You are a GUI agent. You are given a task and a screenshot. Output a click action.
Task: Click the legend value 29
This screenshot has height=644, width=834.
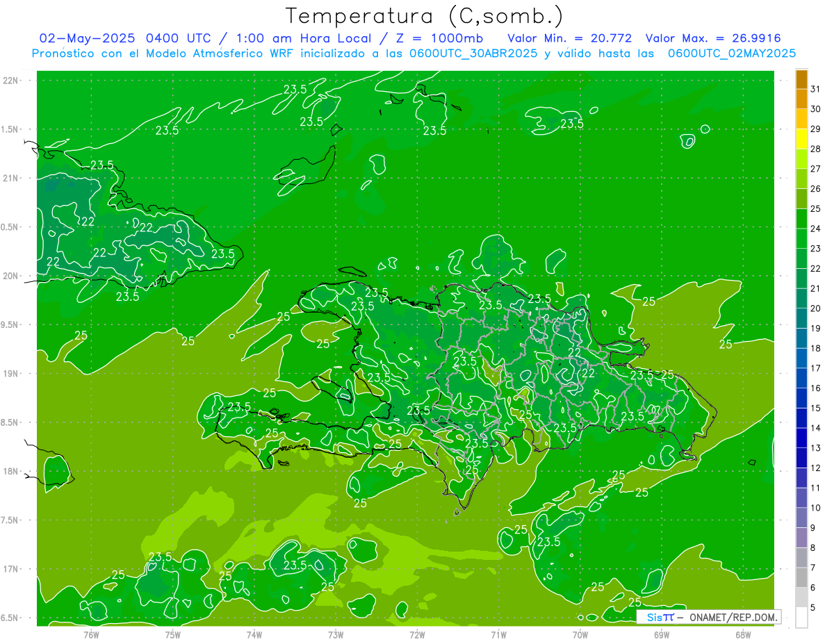815,129
